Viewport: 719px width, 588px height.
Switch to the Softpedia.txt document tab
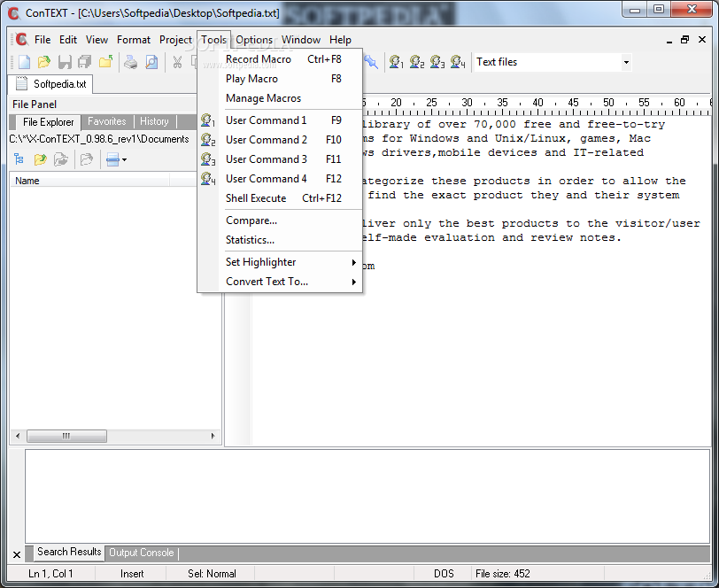coord(51,84)
